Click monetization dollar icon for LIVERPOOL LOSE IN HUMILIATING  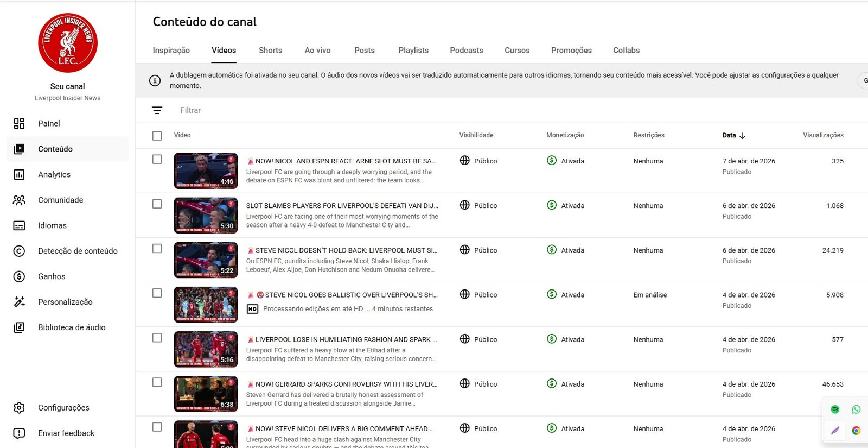click(552, 339)
